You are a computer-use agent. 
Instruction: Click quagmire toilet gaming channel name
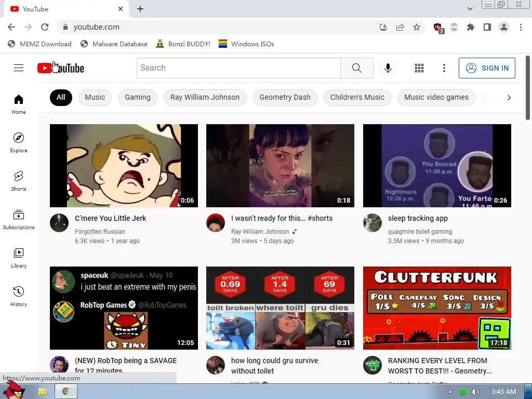pyautogui.click(x=420, y=231)
